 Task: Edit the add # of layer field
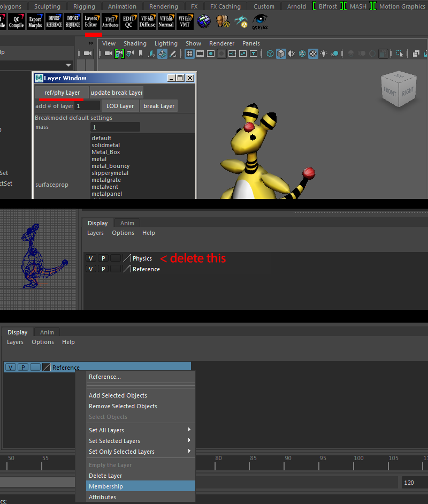(x=87, y=106)
